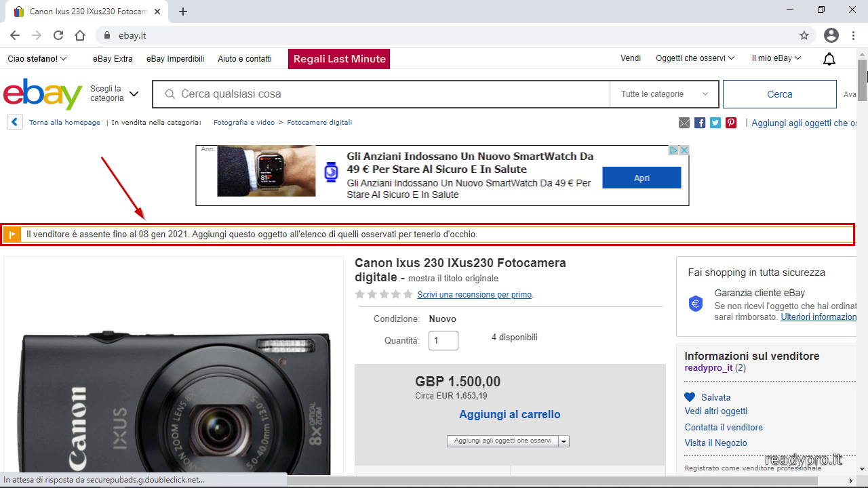Image resolution: width=868 pixels, height=488 pixels.
Task: Click the GBP 1.500,00 price text
Action: click(x=458, y=382)
